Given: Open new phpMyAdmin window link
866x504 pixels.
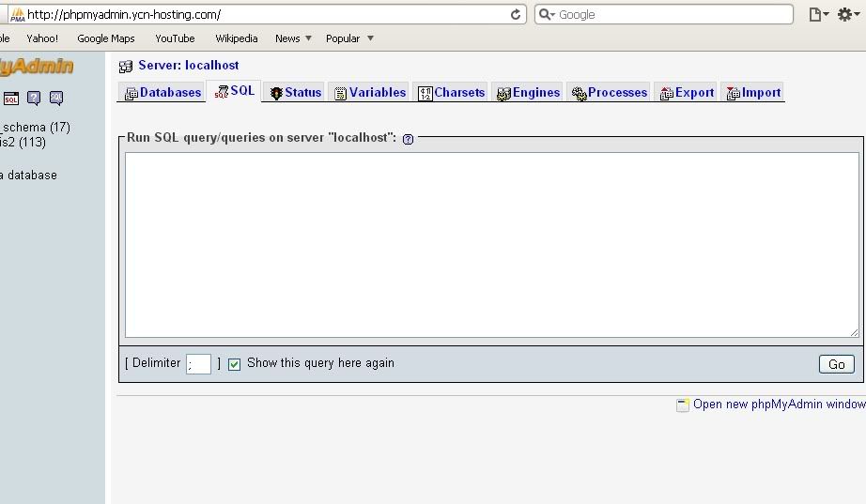Looking at the screenshot, I should [779, 405].
